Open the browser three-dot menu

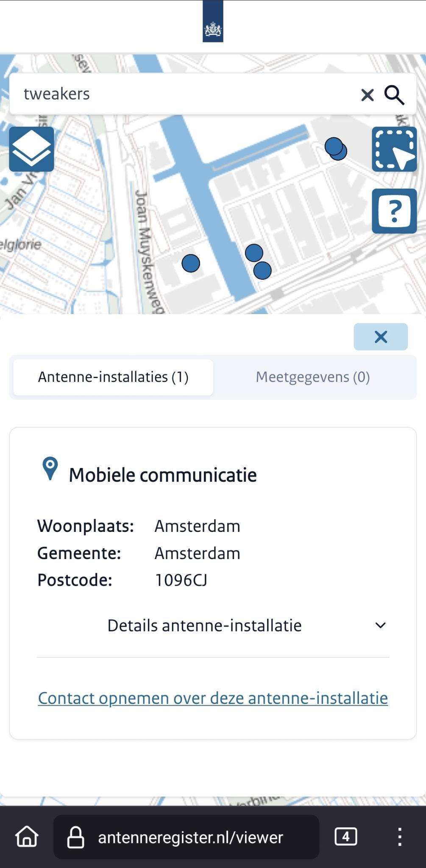point(399,837)
